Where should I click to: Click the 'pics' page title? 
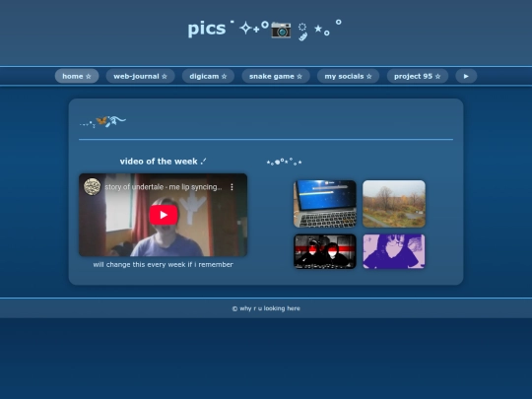coord(207,29)
